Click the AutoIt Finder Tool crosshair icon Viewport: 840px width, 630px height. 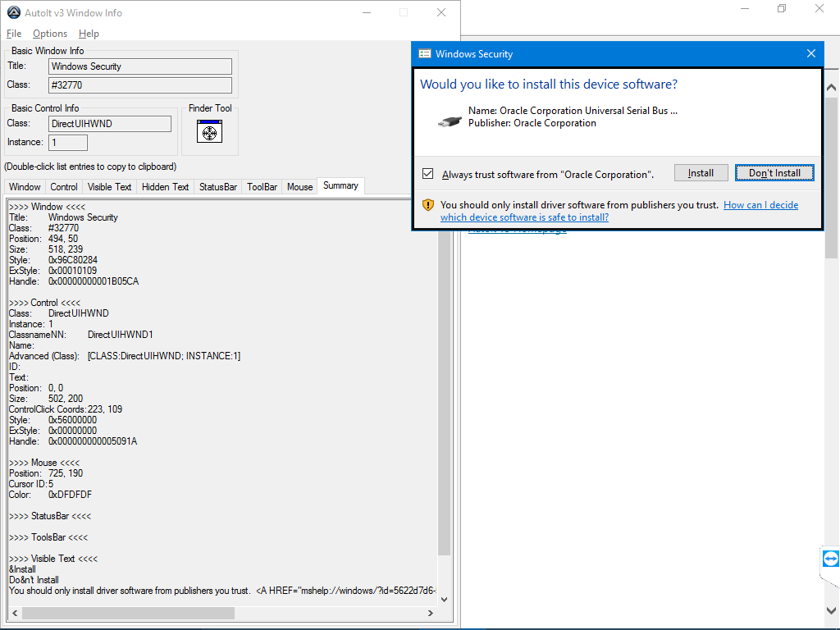click(209, 131)
